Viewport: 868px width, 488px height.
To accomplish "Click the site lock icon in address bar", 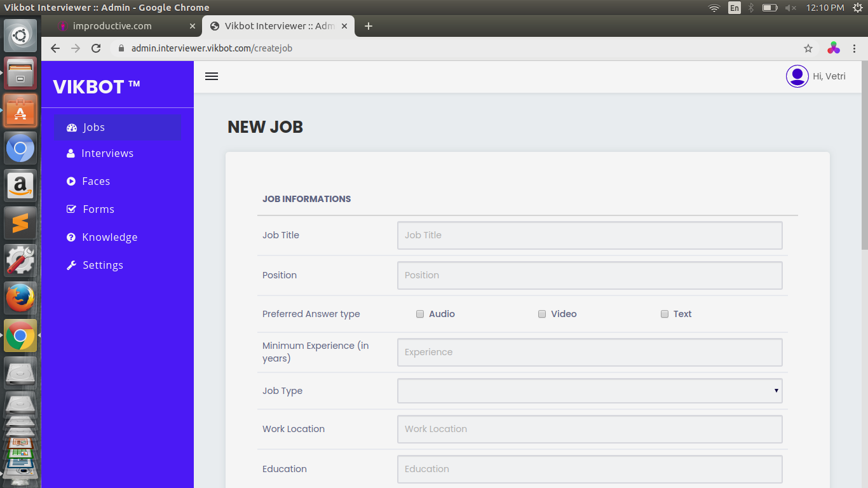I will click(121, 48).
